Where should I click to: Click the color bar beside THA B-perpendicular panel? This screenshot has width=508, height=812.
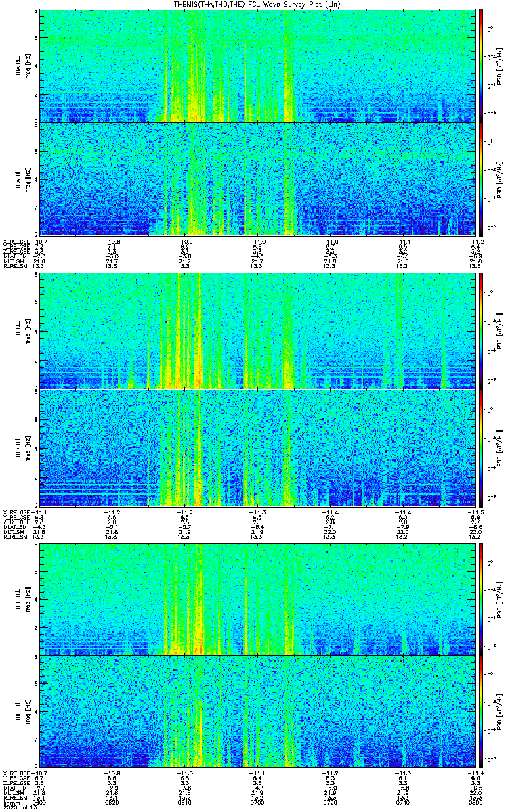pos(481,65)
